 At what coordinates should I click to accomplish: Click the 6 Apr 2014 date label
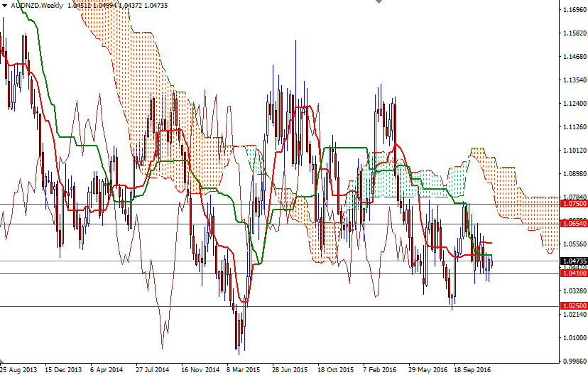click(x=107, y=370)
